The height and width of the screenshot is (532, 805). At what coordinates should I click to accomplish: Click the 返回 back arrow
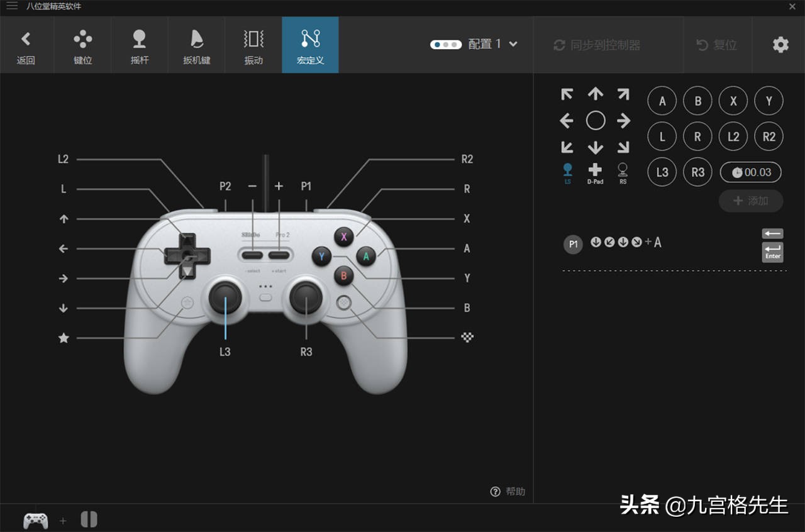point(26,45)
